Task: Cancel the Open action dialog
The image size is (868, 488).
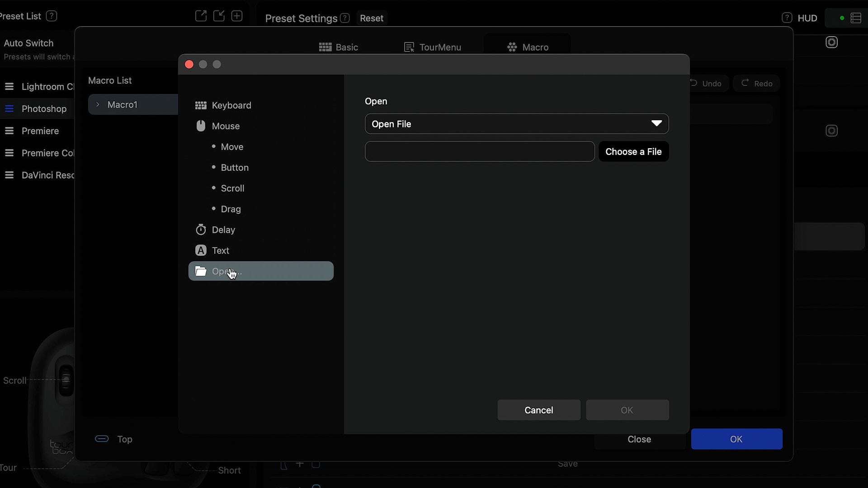Action: pyautogui.click(x=538, y=410)
